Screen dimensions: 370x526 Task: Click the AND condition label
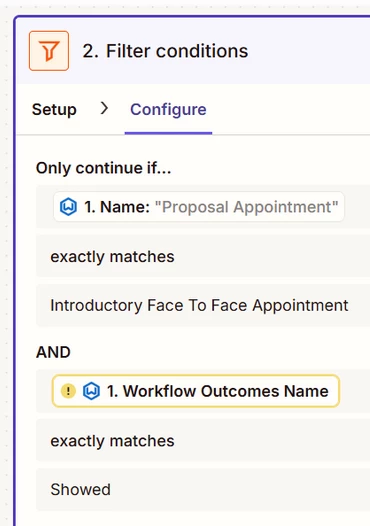53,352
